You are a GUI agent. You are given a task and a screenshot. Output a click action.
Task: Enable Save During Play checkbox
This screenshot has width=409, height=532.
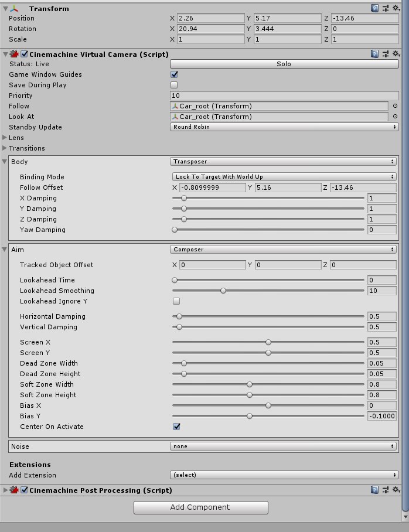pyautogui.click(x=174, y=85)
